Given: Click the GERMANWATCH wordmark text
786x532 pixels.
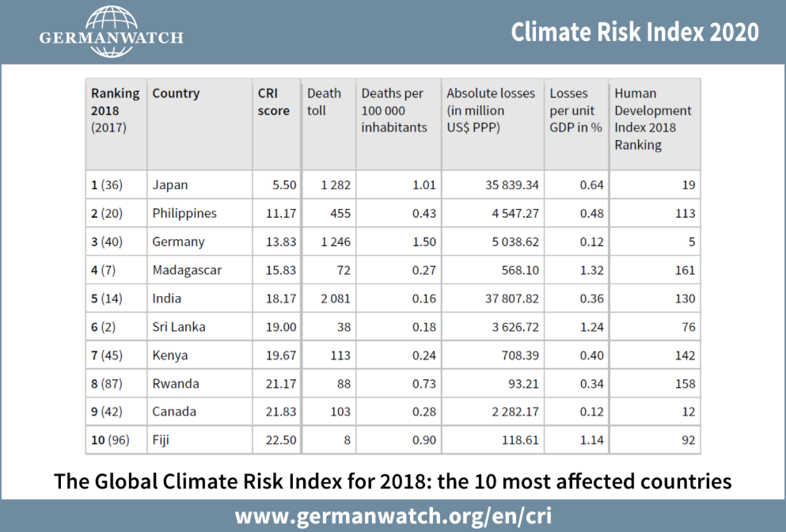Looking at the screenshot, I should pos(111,37).
